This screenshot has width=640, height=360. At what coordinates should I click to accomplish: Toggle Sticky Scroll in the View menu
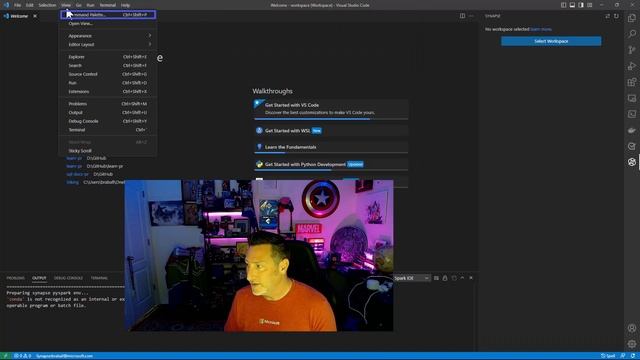pos(108,151)
